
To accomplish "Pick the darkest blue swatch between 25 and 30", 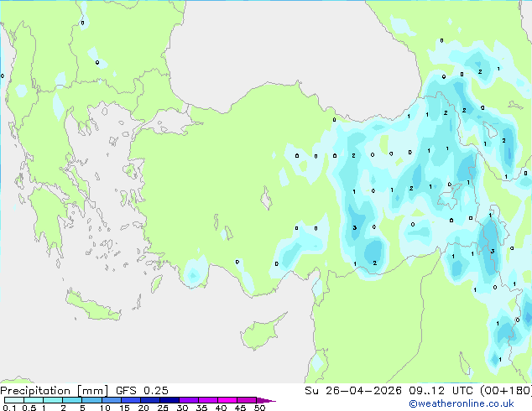I will coord(170,400).
